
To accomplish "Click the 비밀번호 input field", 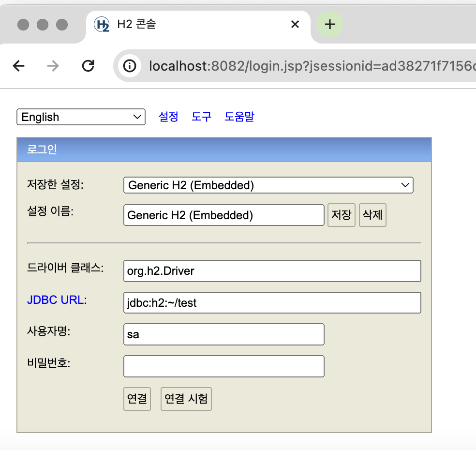I will pyautogui.click(x=224, y=366).
